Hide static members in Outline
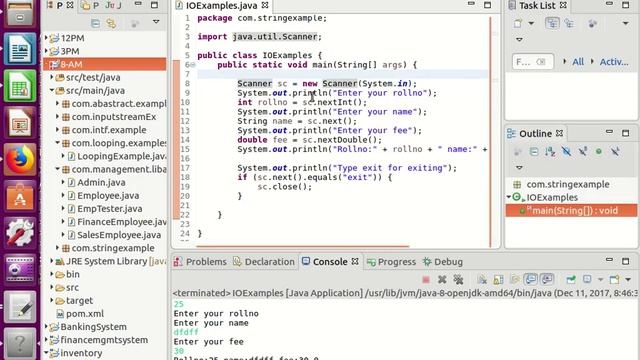Image resolution: width=640 pixels, height=360 pixels. (582, 152)
